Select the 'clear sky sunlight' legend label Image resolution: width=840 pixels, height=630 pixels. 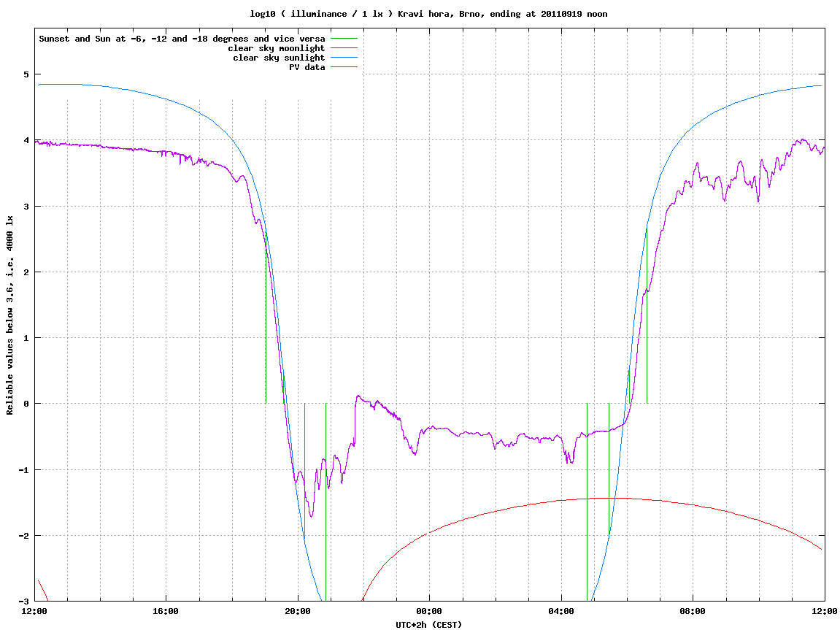[279, 58]
